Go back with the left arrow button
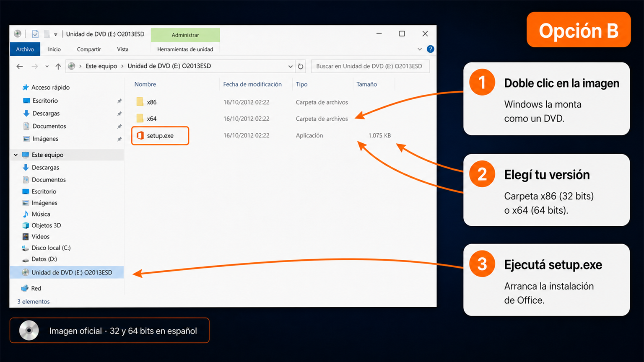Image resolution: width=644 pixels, height=362 pixels. point(20,66)
